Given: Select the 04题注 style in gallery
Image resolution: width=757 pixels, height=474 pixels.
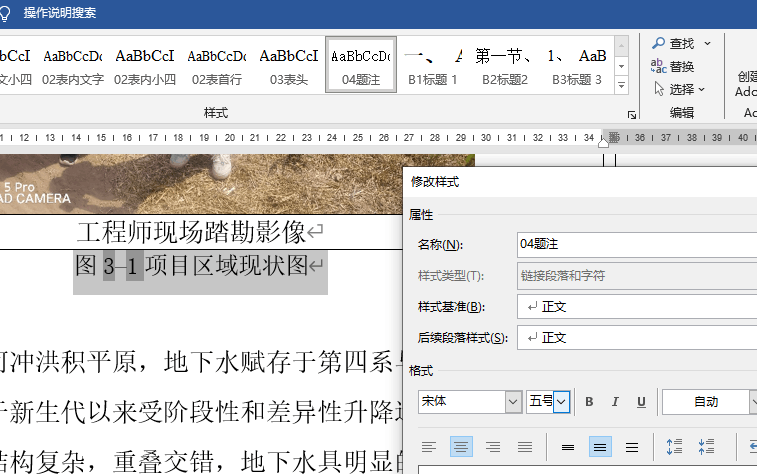Looking at the screenshot, I should click(x=361, y=65).
